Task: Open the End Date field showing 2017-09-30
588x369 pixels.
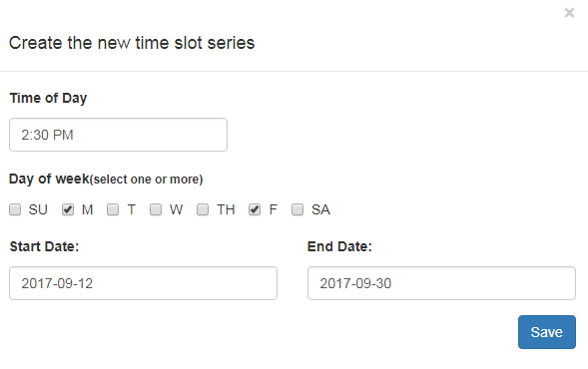Action: click(442, 283)
